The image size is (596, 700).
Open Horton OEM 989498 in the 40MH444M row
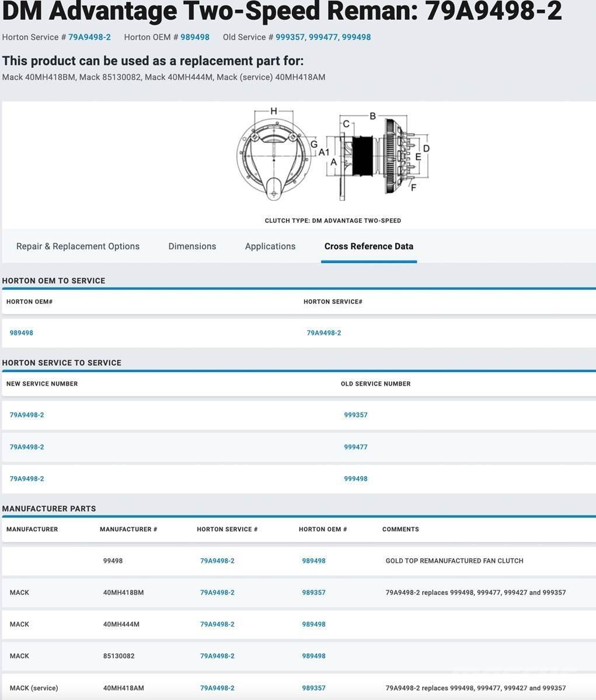point(313,624)
